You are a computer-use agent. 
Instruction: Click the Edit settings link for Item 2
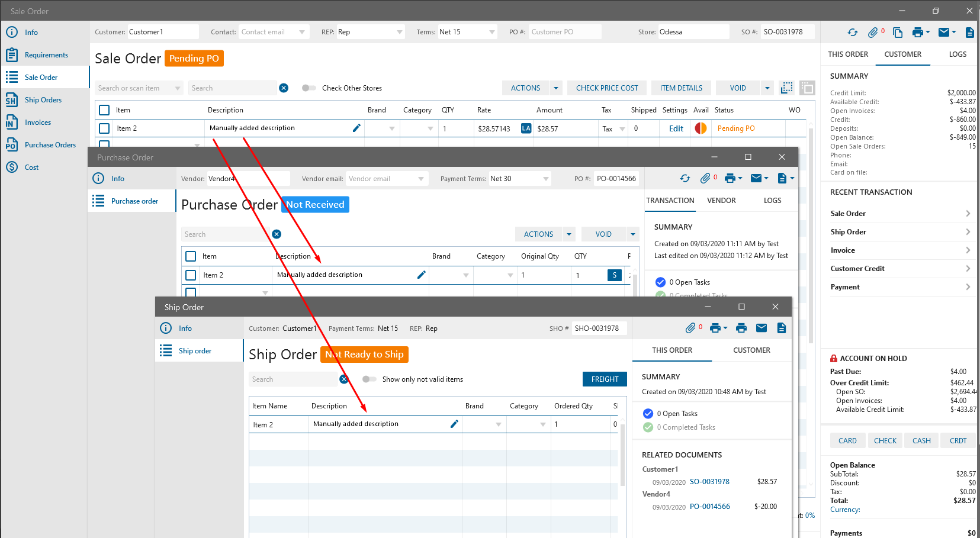676,128
